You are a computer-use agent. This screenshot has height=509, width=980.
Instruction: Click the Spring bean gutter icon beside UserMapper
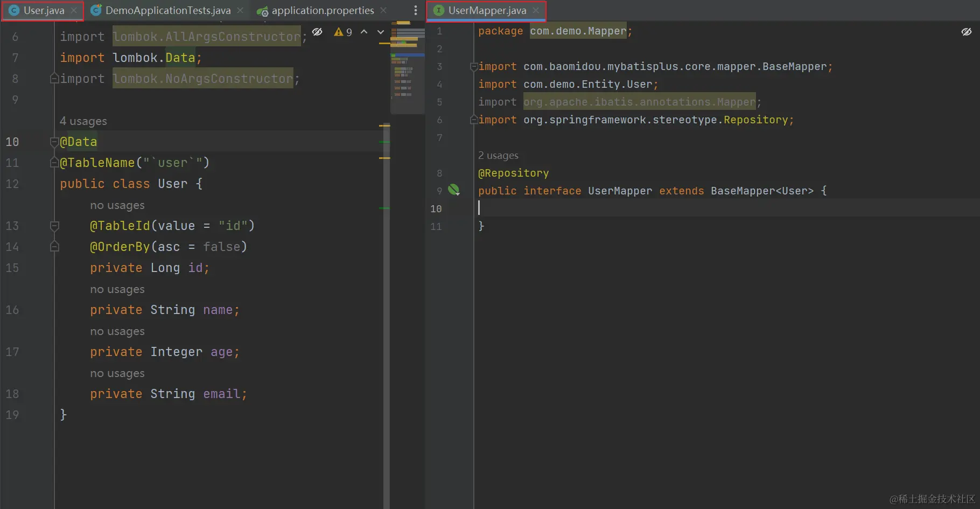click(x=454, y=190)
